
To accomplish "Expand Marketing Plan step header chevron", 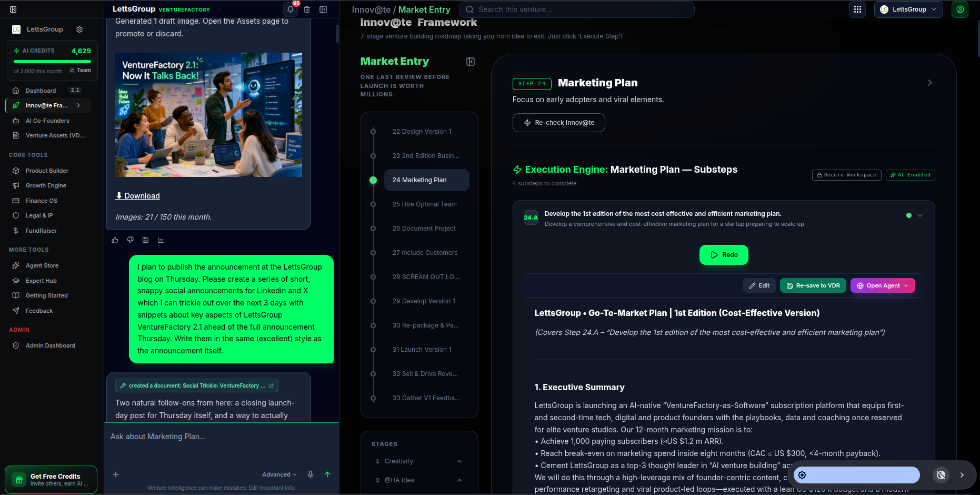I will 930,83.
